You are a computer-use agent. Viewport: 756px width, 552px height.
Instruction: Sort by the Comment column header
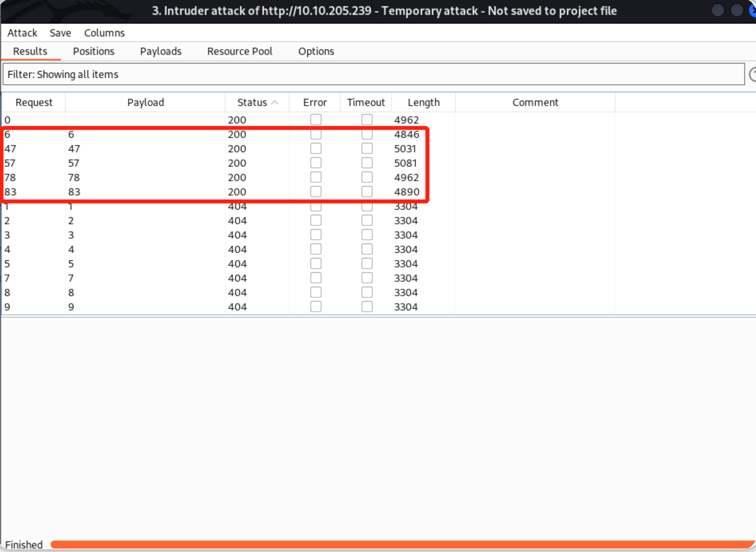pyautogui.click(x=535, y=102)
